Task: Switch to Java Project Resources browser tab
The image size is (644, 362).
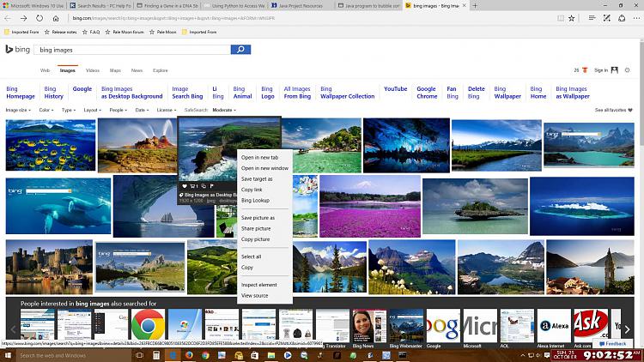Action: (x=301, y=6)
